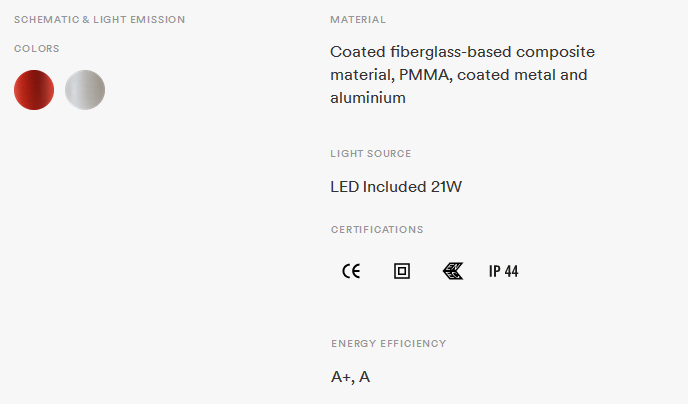Click the Class II double-square symbol
This screenshot has height=404, width=688.
[402, 271]
